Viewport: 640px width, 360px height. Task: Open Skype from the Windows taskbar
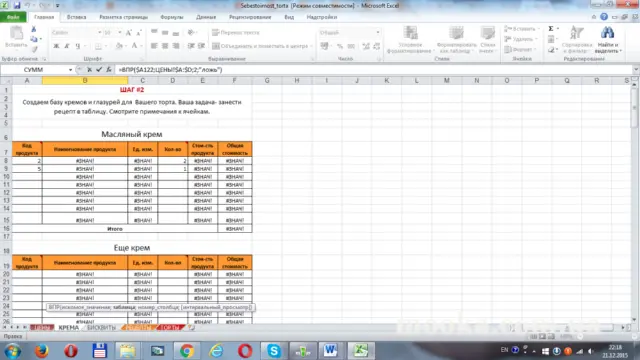(273, 351)
